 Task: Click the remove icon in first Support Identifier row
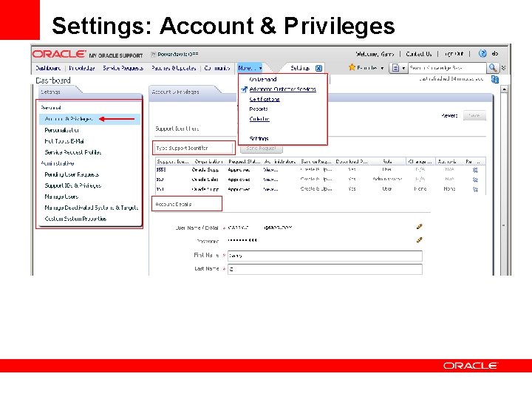click(475, 170)
